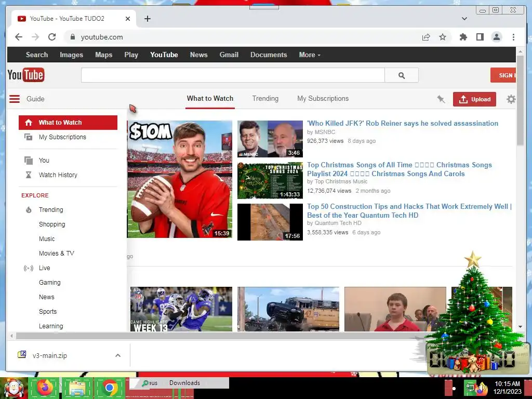
Task: Open the Quantum Tech HD channel link
Action: [x=338, y=223]
